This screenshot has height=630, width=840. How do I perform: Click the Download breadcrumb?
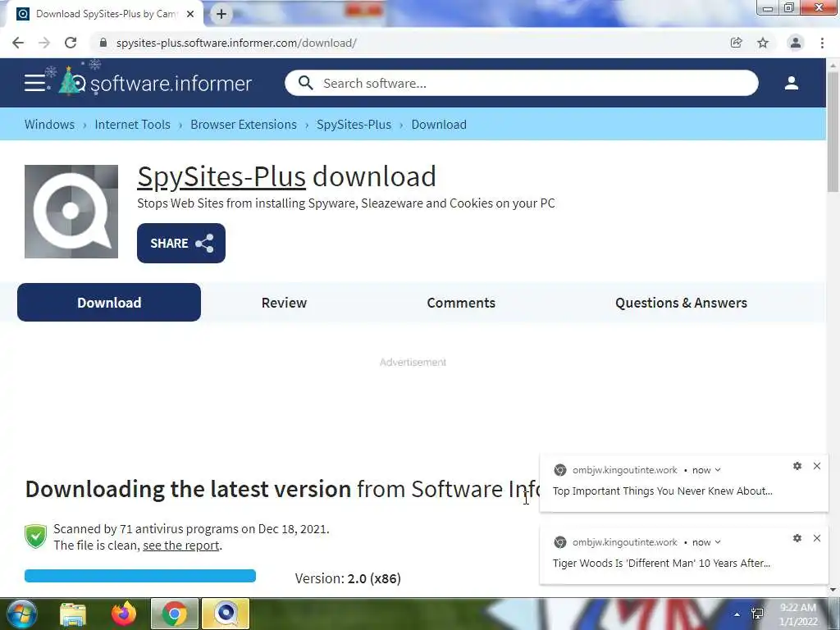pos(439,125)
